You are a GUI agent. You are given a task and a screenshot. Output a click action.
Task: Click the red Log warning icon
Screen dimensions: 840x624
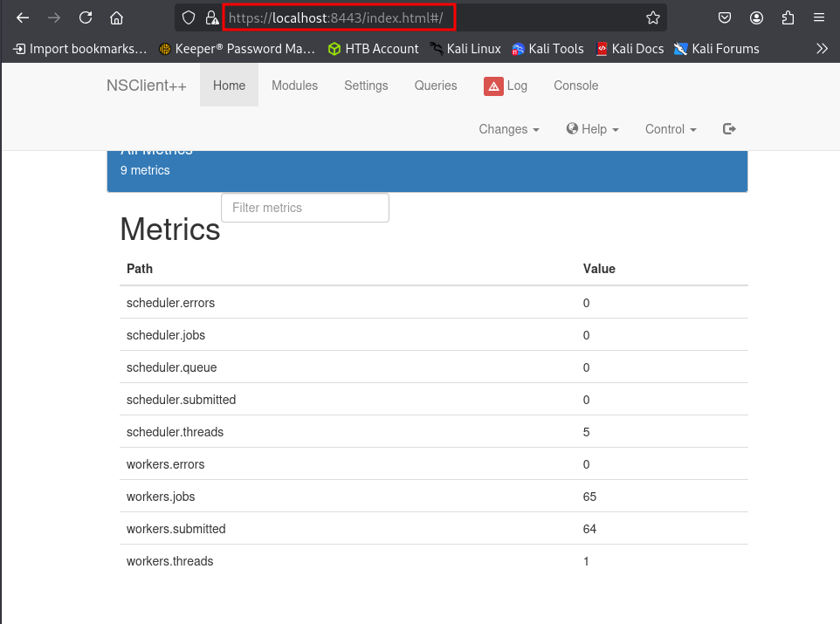click(493, 86)
